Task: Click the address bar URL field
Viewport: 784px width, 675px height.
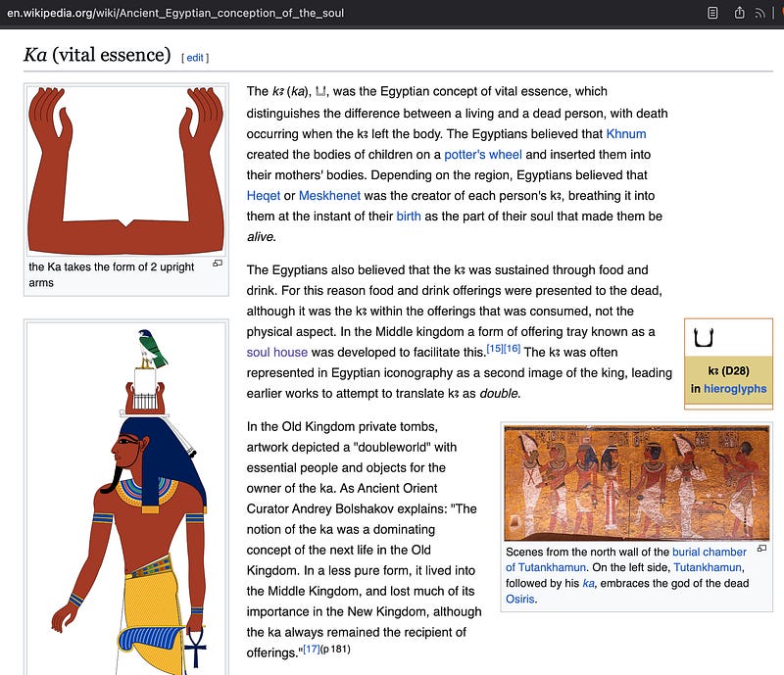Action: [x=175, y=13]
